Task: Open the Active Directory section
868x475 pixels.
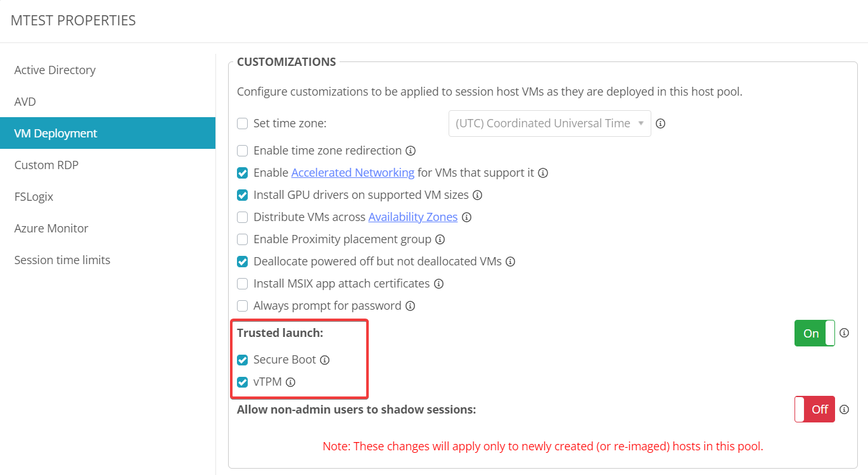Action: [x=55, y=70]
